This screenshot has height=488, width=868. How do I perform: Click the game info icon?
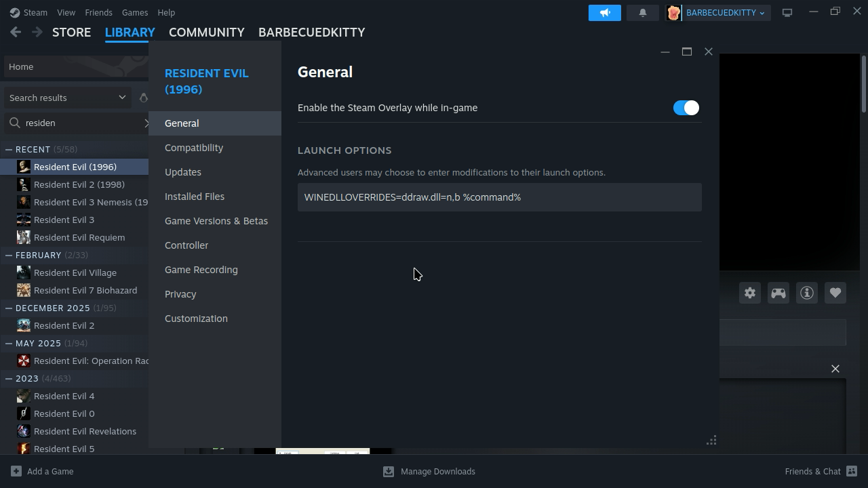tap(806, 293)
